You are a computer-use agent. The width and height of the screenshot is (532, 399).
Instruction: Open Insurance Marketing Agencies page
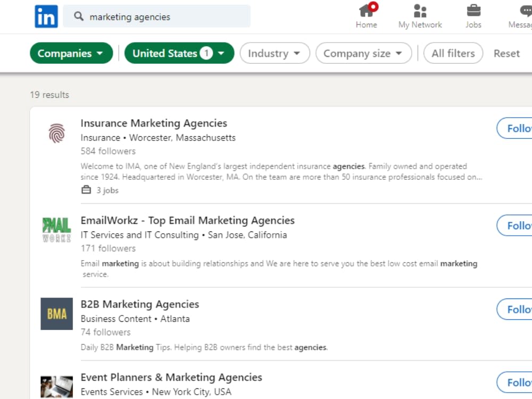[x=154, y=123]
